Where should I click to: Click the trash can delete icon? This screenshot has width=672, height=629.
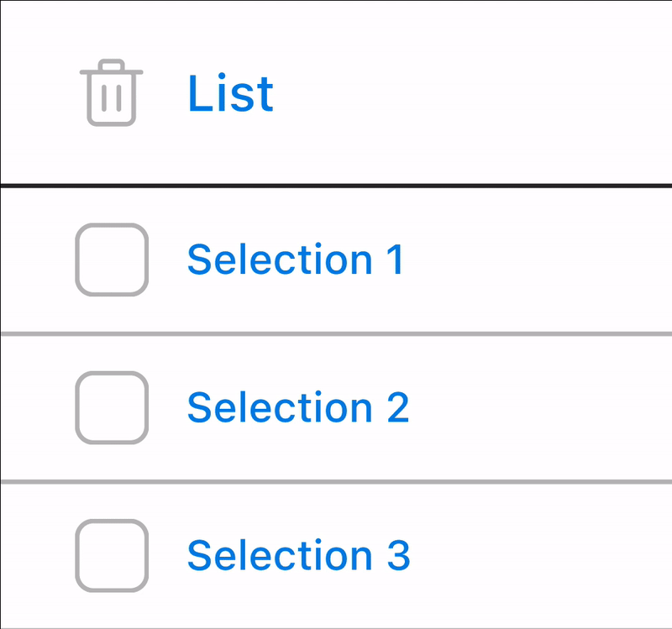pyautogui.click(x=112, y=92)
